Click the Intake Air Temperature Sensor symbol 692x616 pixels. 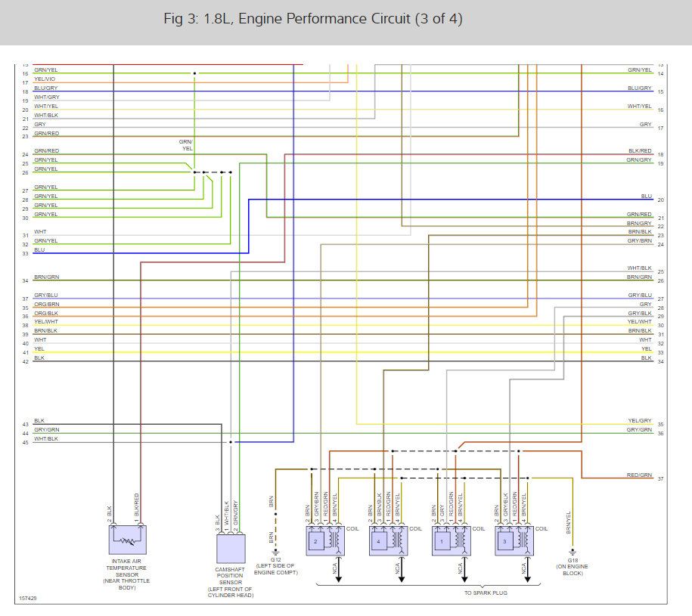127,539
